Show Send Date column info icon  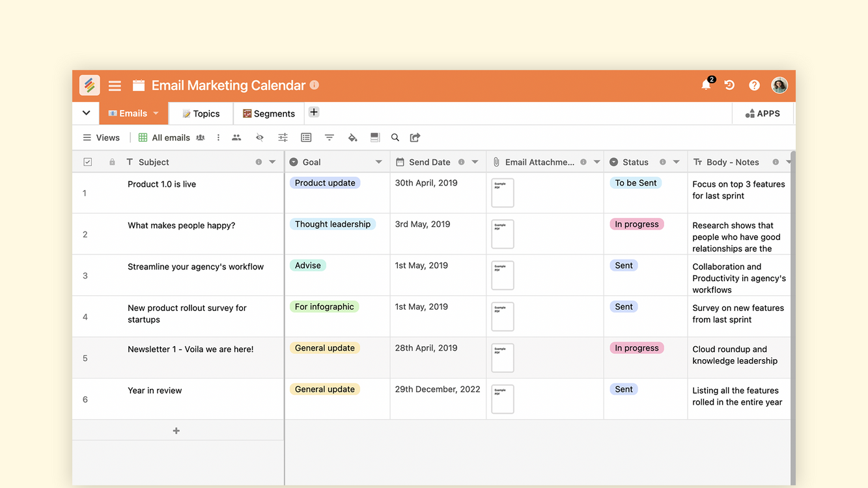[461, 162]
